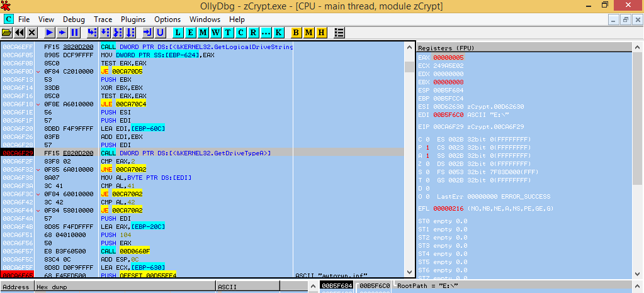Click the Step into toolbar icon
Screen dimensions: 644x293
(x=93, y=32)
